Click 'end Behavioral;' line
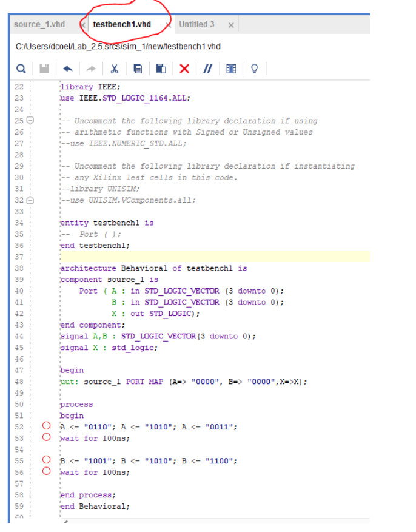416x532 pixels. (95, 507)
